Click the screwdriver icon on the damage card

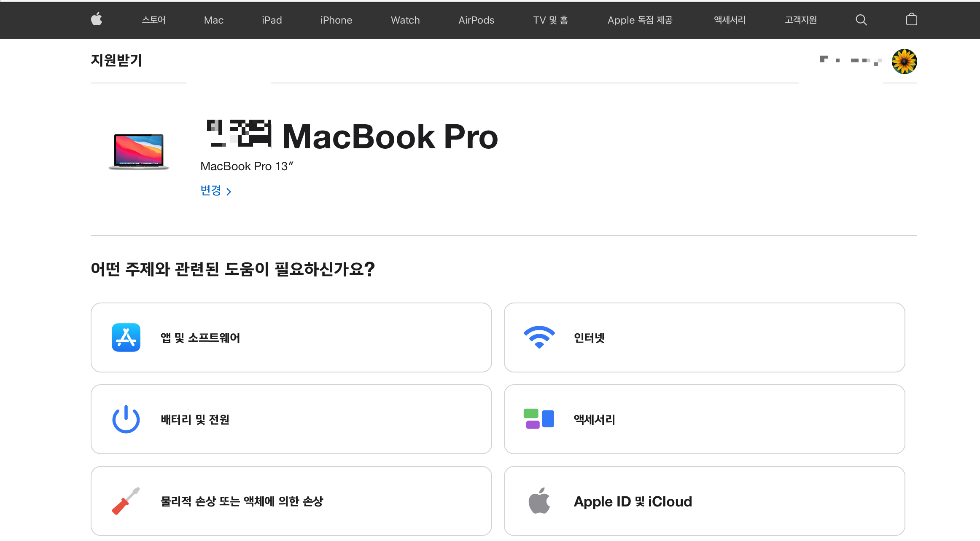125,501
